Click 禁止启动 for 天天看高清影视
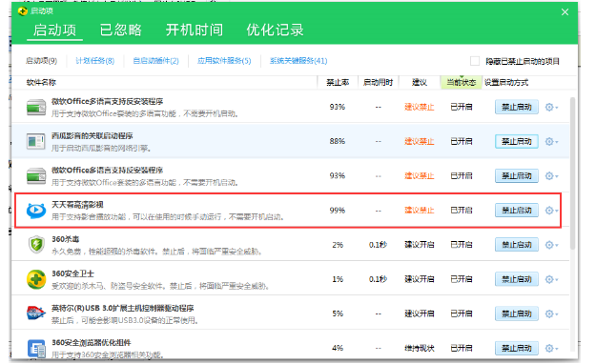 tap(517, 211)
